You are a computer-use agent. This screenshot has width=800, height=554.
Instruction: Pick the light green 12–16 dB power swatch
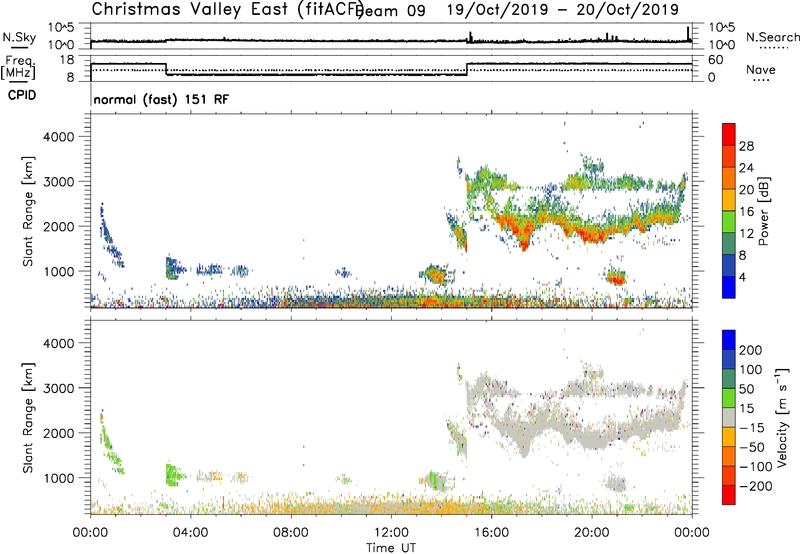[x=729, y=221]
